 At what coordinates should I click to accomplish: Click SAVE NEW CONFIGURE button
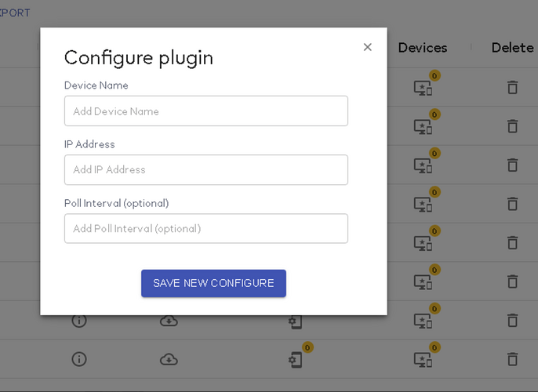[213, 283]
